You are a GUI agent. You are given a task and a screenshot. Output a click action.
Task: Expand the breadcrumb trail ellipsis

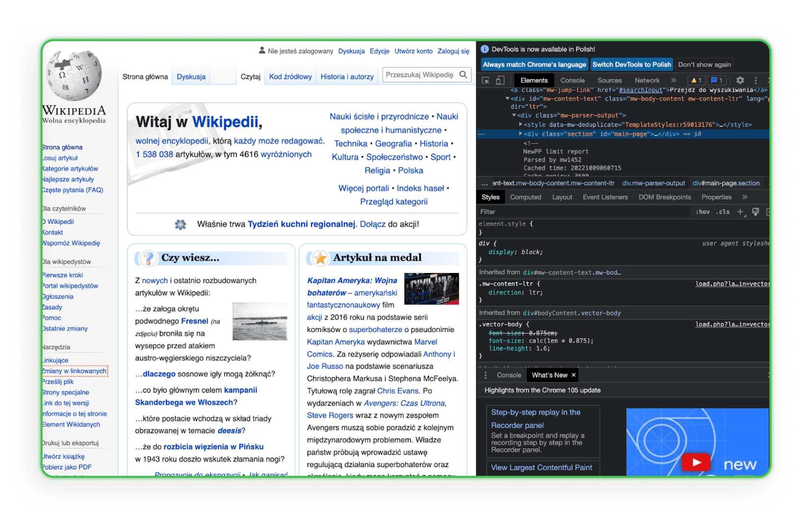click(x=485, y=184)
